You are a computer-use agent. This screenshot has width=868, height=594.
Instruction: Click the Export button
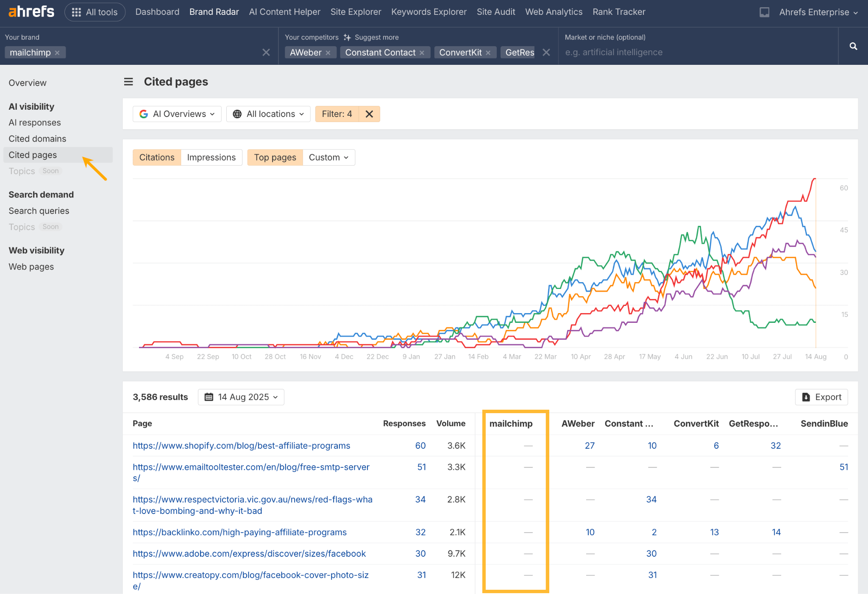[x=821, y=397]
